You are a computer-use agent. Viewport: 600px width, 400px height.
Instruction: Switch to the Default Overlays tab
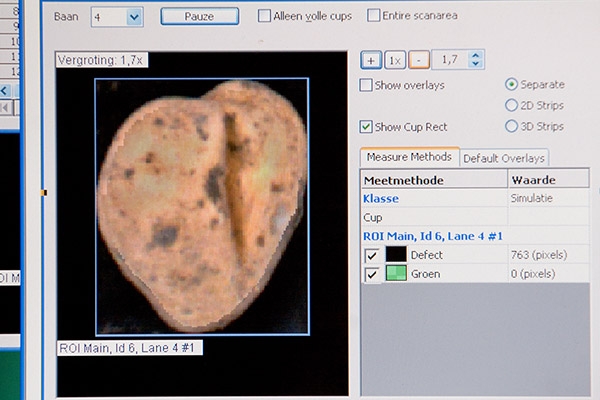pyautogui.click(x=504, y=158)
